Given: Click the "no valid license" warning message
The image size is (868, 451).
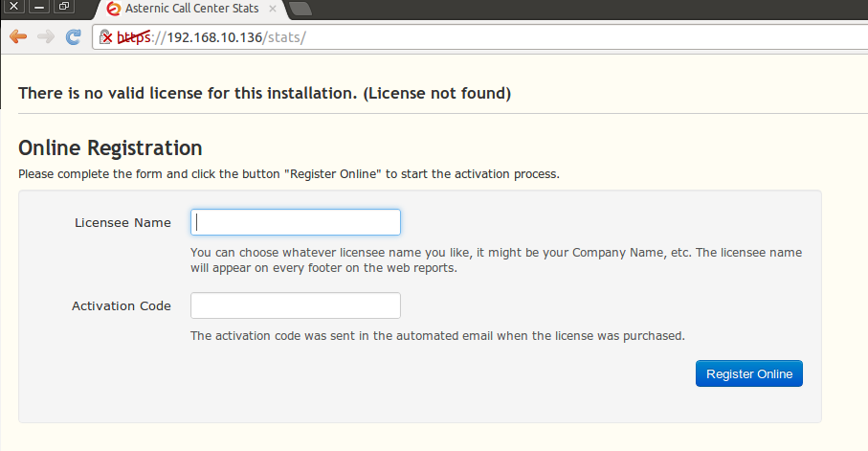Looking at the screenshot, I should (264, 94).
